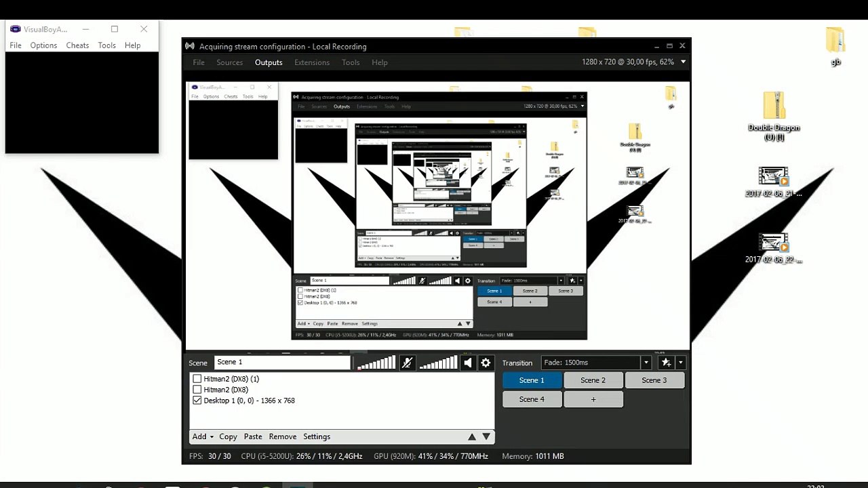Open the File menu in XSplit
868x488 pixels.
199,62
